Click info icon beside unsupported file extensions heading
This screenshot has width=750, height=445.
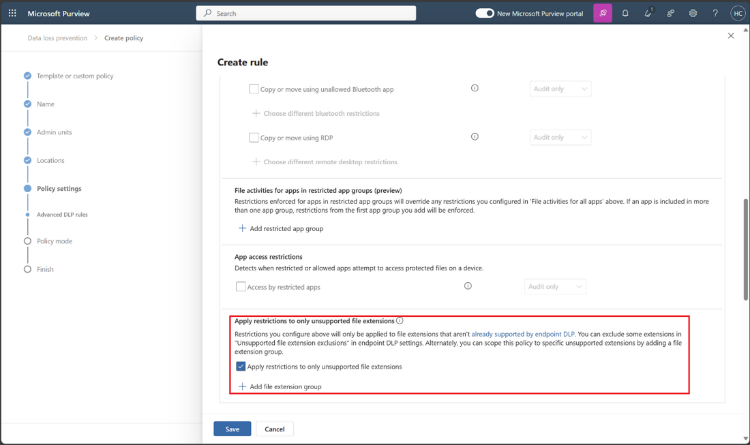[400, 321]
